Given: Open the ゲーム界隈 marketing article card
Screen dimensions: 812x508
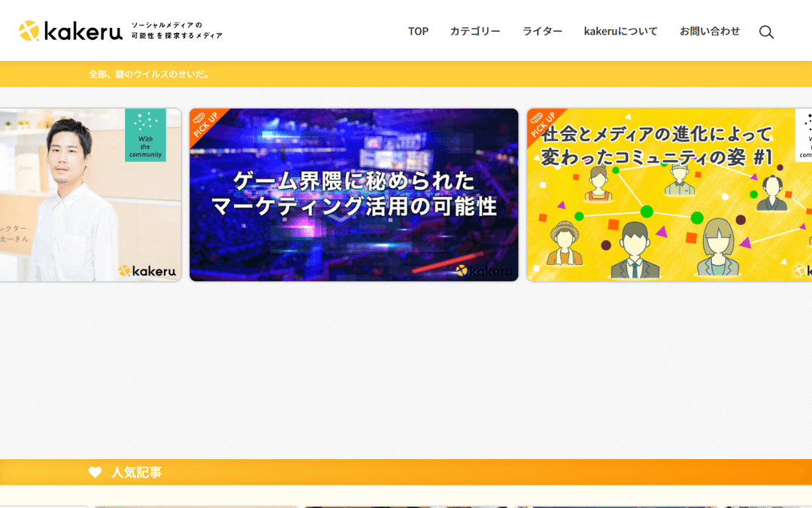Looking at the screenshot, I should 353,195.
